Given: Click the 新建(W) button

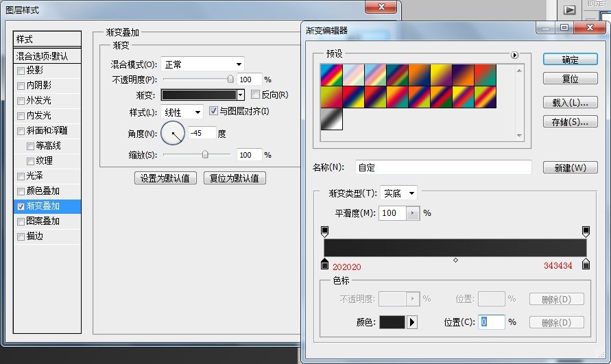Looking at the screenshot, I should coord(570,167).
